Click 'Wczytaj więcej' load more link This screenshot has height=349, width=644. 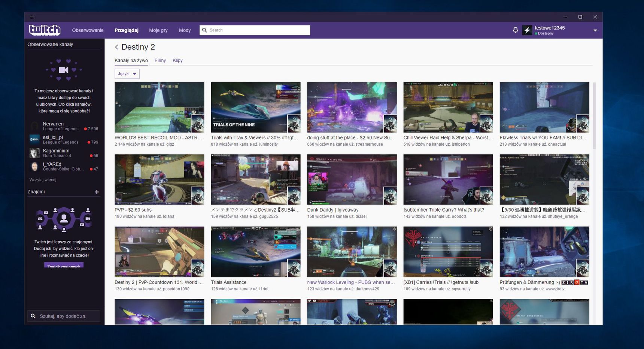pos(43,180)
